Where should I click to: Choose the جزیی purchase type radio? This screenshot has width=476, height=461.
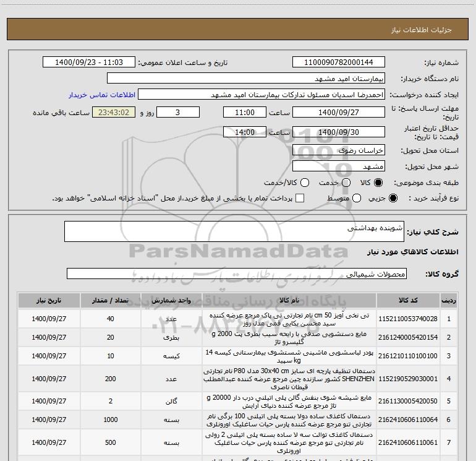[x=393, y=198]
